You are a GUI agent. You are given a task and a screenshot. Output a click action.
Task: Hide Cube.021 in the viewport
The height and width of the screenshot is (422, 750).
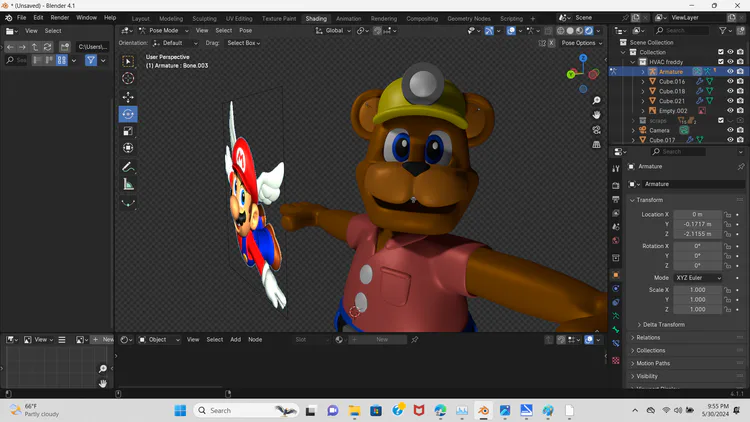tap(730, 101)
